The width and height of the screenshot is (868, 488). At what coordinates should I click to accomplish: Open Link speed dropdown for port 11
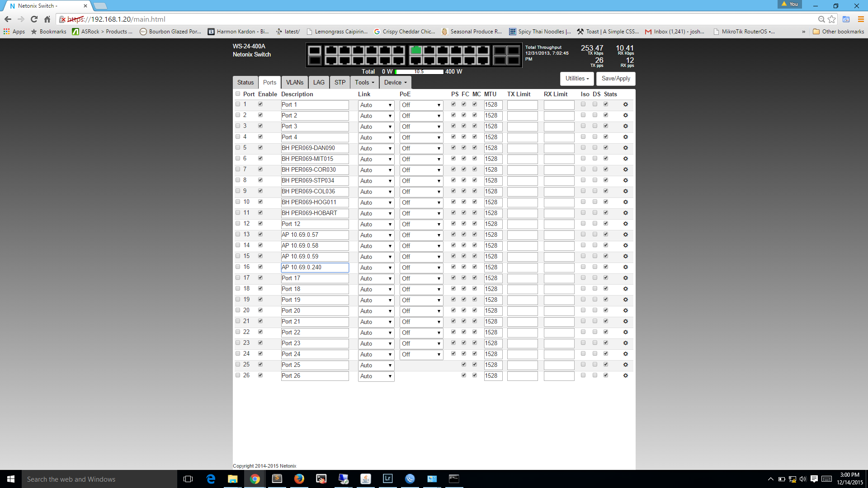pos(376,214)
